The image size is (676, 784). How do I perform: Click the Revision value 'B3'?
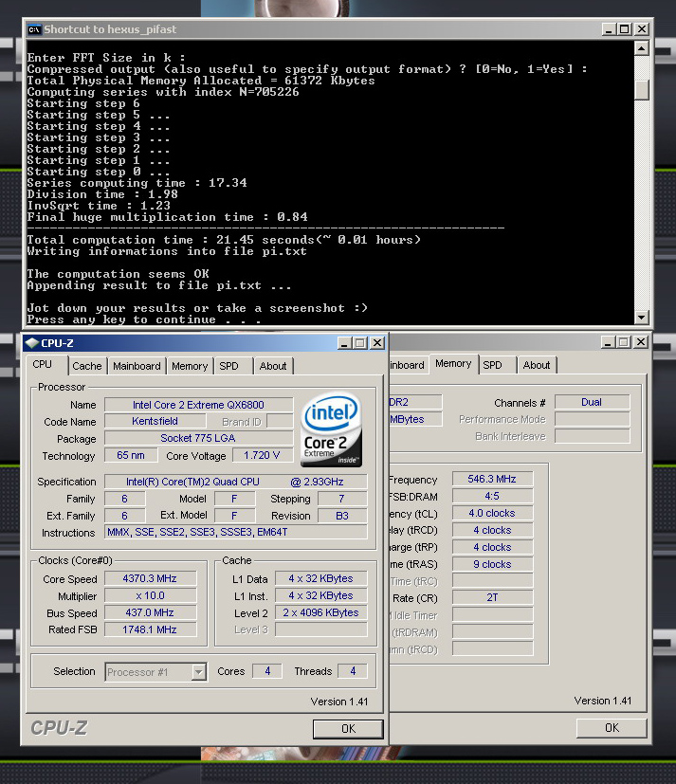pyautogui.click(x=342, y=516)
